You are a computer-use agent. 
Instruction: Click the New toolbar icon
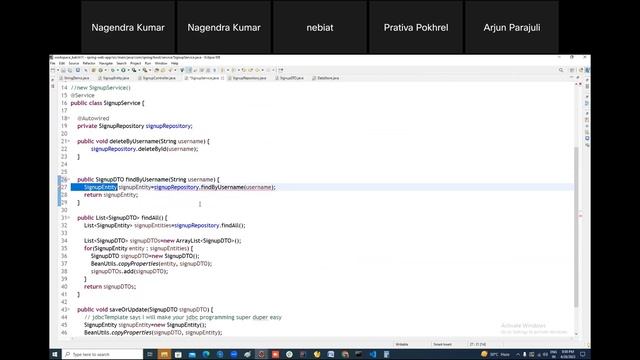[53, 70]
